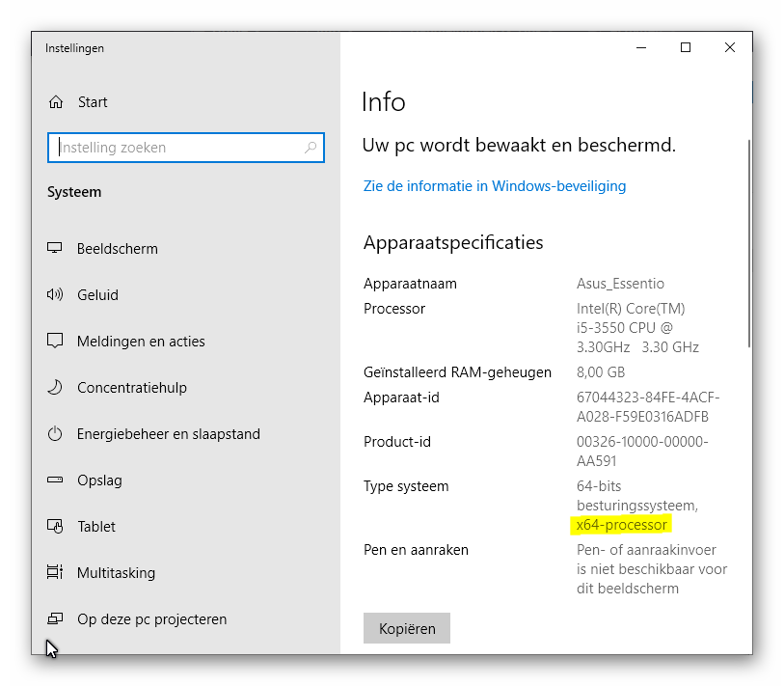Image resolution: width=784 pixels, height=686 pixels.
Task: Click the search magnifier icon
Action: [311, 147]
